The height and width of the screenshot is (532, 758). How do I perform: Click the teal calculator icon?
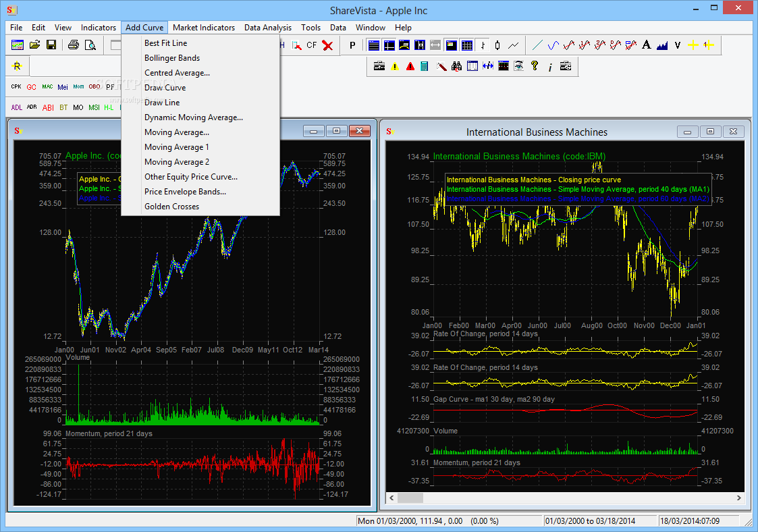[x=425, y=66]
